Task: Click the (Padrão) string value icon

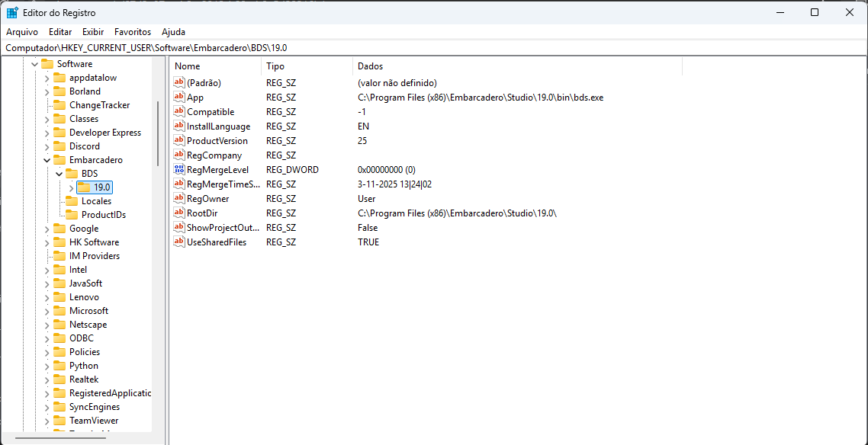Action: tap(178, 83)
